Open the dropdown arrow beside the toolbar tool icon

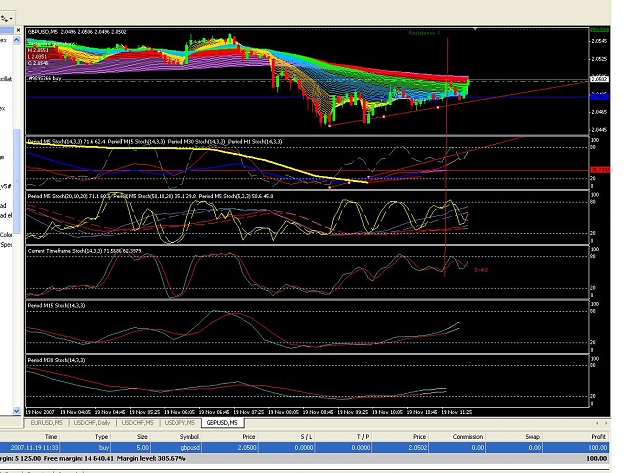coord(11,19)
